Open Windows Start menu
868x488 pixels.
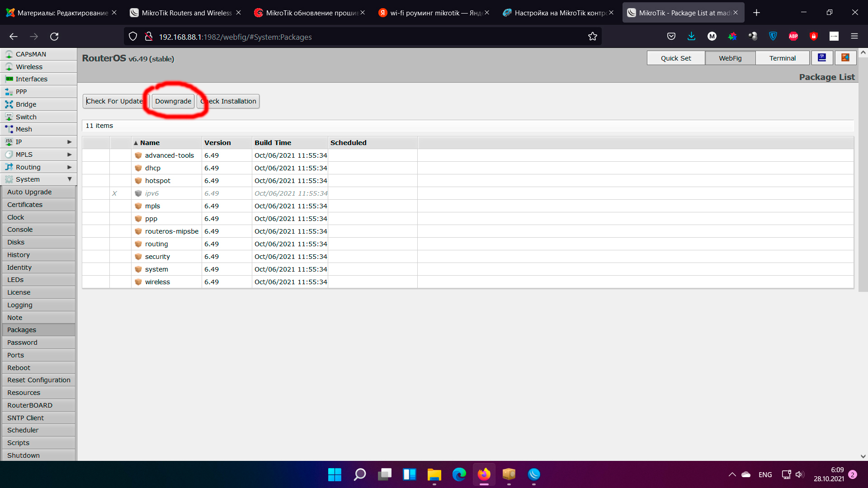[x=335, y=474]
